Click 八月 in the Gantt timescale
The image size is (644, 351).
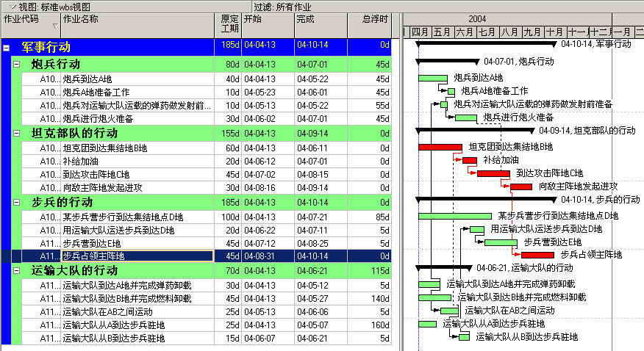(509, 32)
